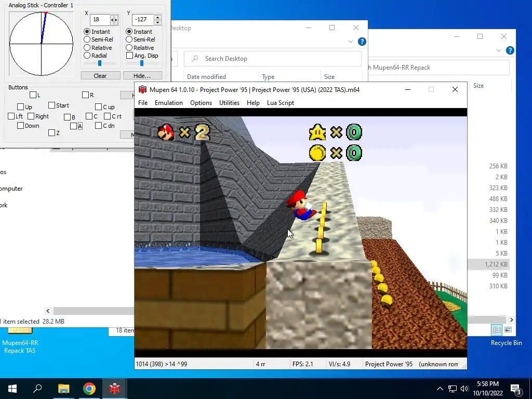Viewport: 532px width, 399px height.
Task: Check the D-pad Lft checkbox
Action: (11, 116)
